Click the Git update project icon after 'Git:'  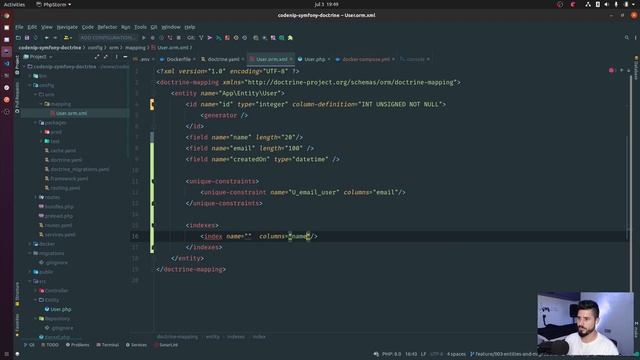coord(201,38)
